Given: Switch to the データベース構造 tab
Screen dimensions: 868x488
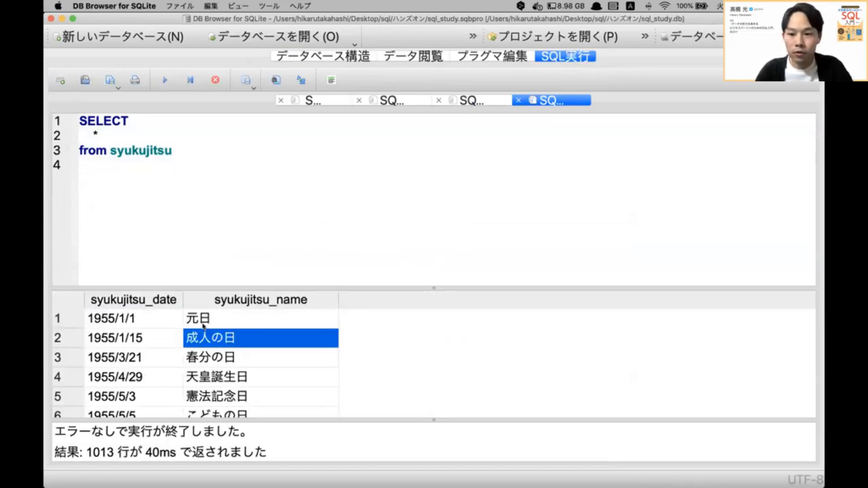Looking at the screenshot, I should coord(323,56).
